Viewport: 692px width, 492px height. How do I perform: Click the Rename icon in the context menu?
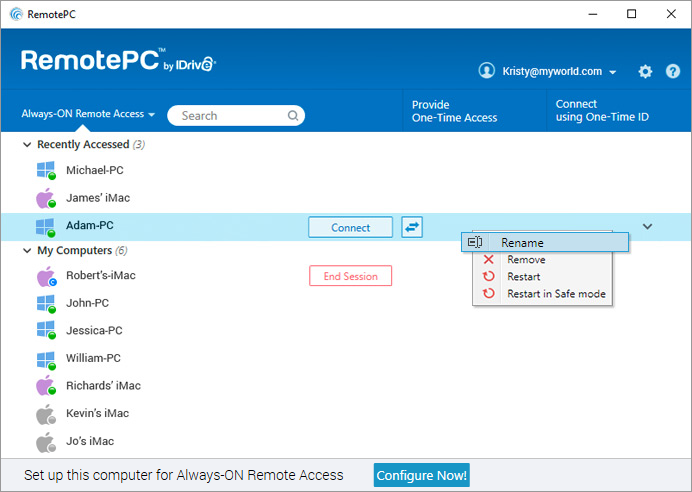(x=475, y=242)
